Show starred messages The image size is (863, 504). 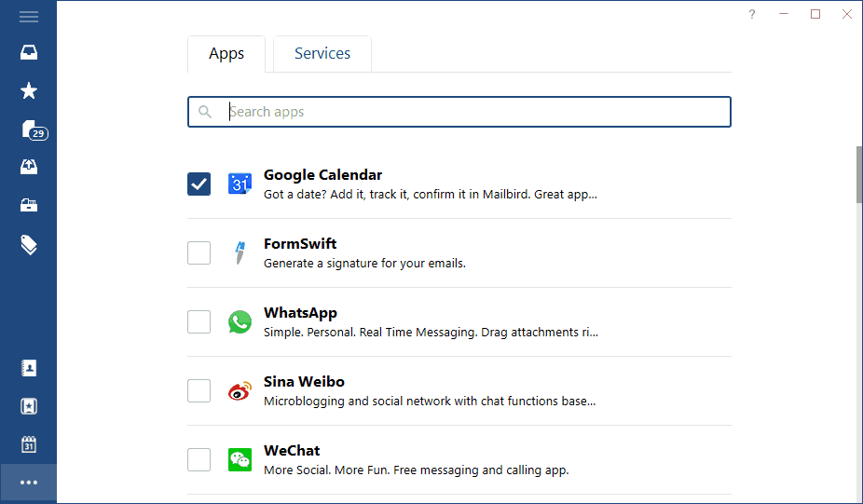click(29, 90)
